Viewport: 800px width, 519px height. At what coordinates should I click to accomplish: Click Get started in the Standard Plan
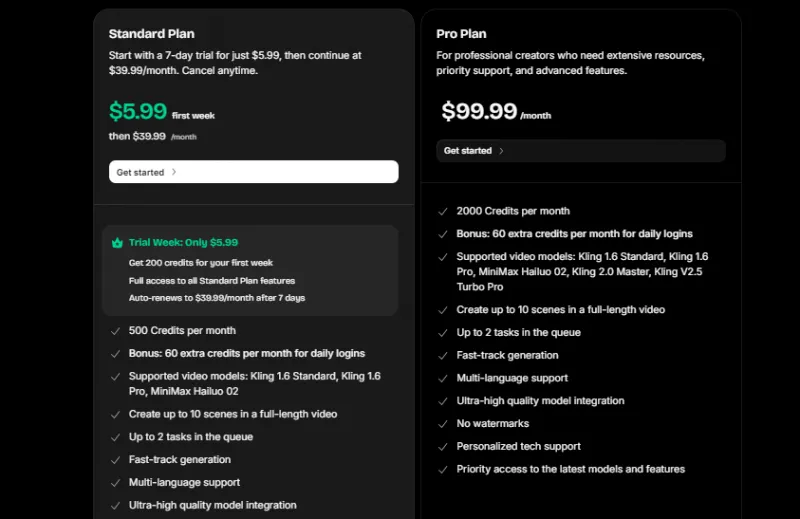[x=253, y=172]
